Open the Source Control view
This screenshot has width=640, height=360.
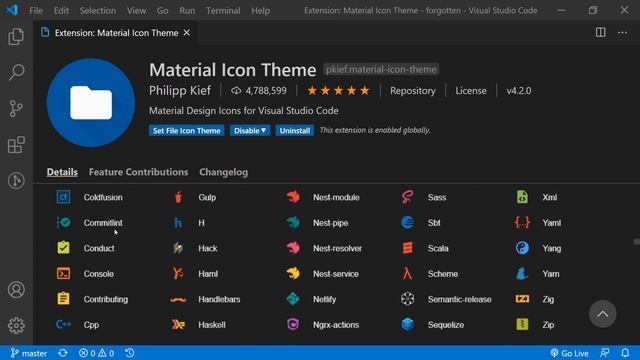[x=16, y=109]
